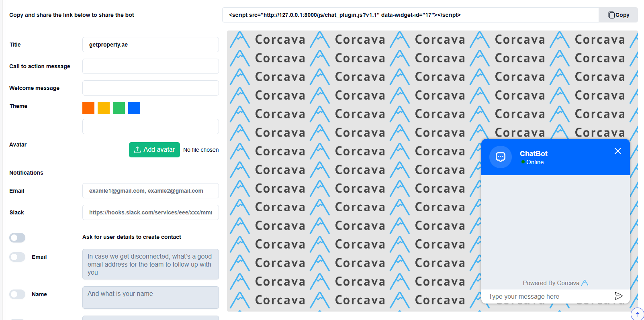This screenshot has width=644, height=320.
Task: Click into the Welcome message input
Action: (x=151, y=88)
